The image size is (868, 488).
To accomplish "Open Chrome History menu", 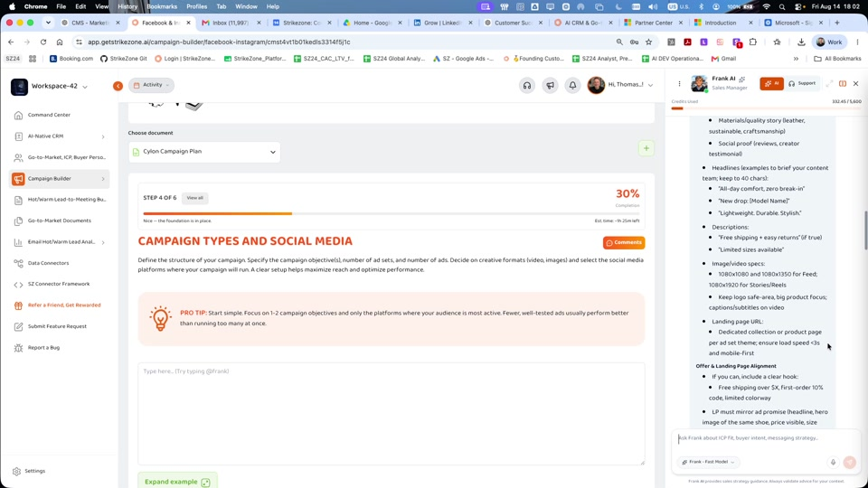I will click(x=127, y=6).
